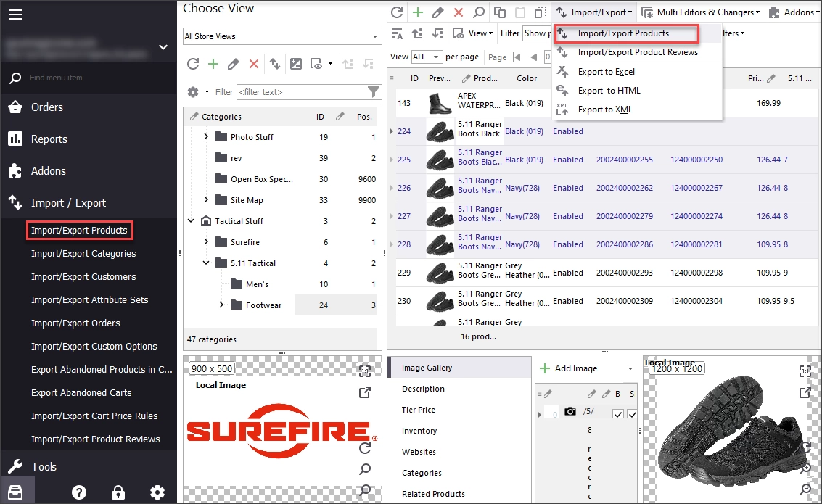The image size is (822, 504).
Task: Open the Add Image dropdown arrow
Action: 630,369
